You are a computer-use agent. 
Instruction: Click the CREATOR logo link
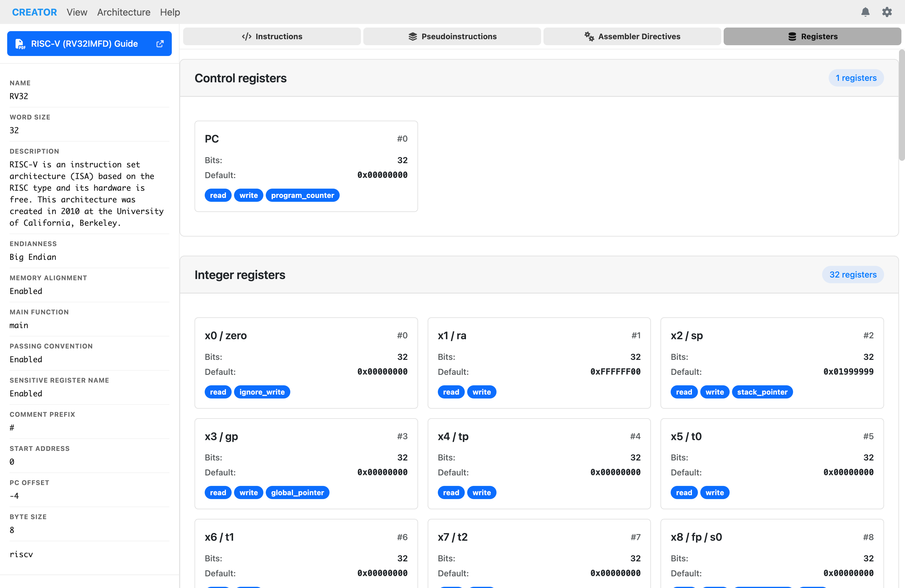pos(35,12)
